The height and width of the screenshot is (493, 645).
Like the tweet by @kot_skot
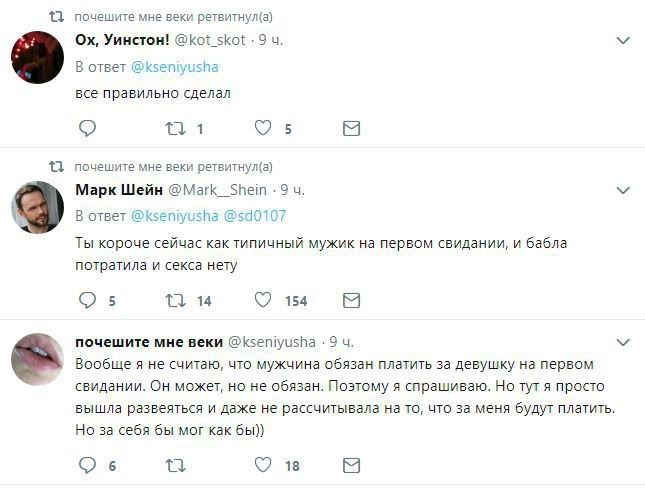pyautogui.click(x=263, y=128)
